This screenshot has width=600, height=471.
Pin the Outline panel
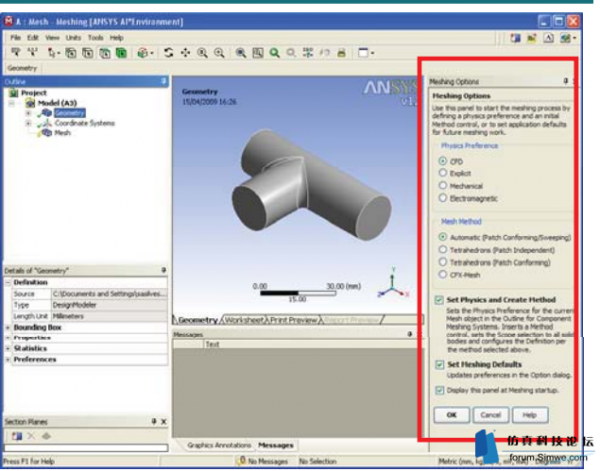(x=164, y=81)
